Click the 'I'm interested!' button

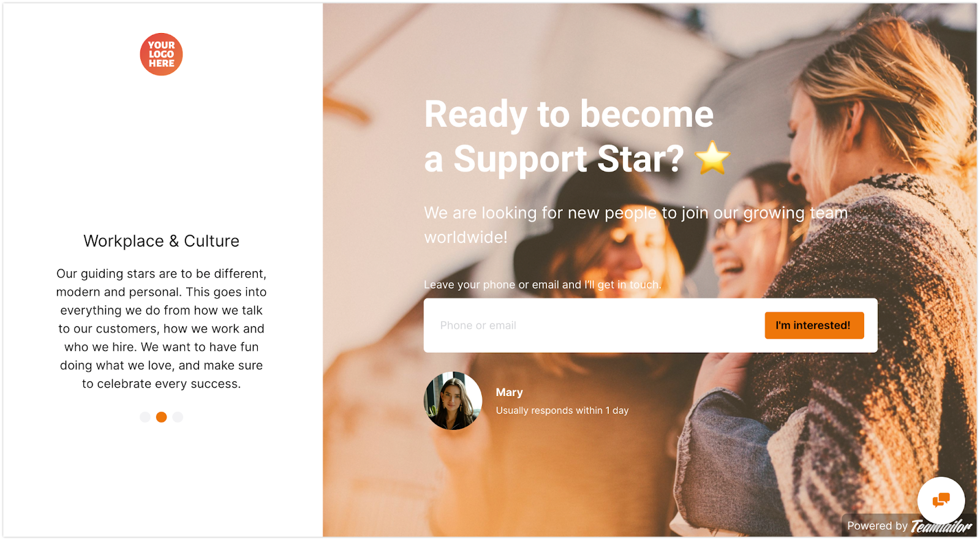click(814, 325)
